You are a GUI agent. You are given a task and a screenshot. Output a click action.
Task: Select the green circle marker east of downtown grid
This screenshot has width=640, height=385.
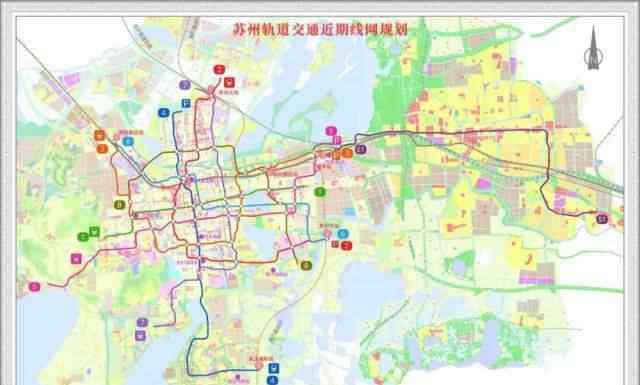tap(320, 191)
